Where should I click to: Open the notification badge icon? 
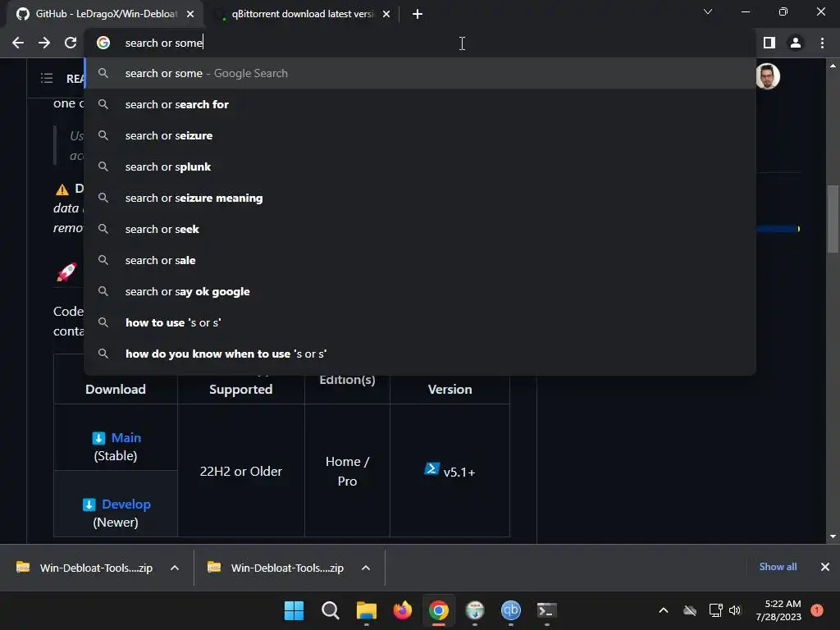coord(817,610)
